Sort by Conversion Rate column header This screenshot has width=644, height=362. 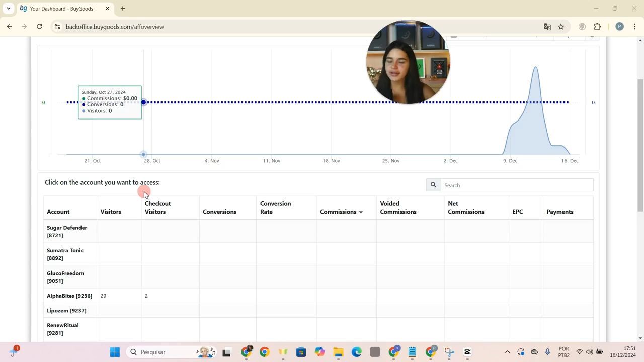(x=275, y=208)
